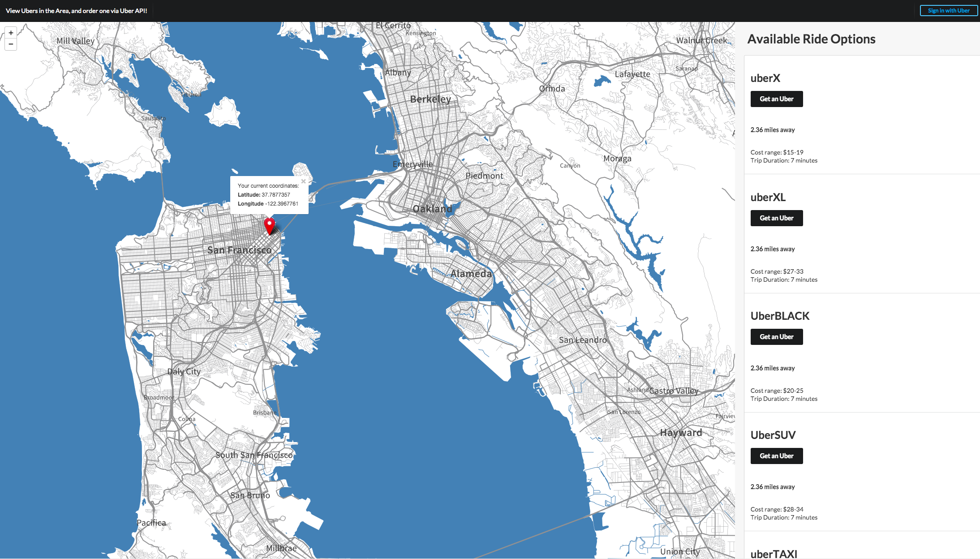Click the red location marker pin

point(269,225)
